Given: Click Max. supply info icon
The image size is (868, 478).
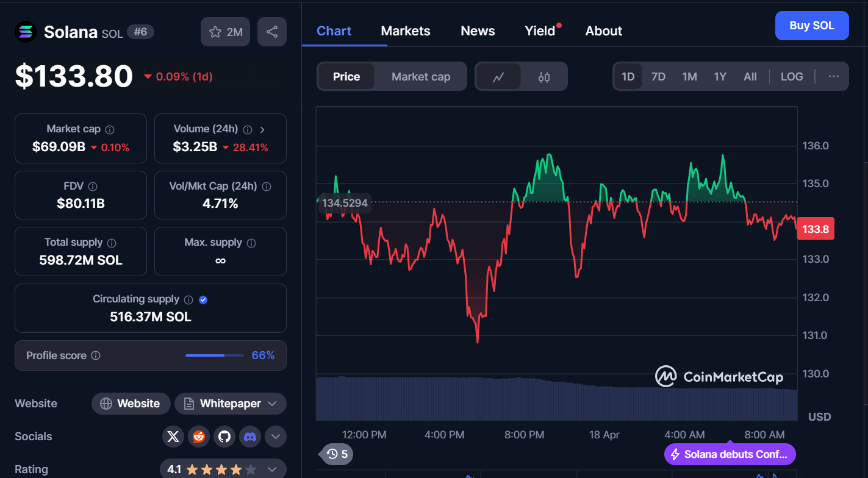Looking at the screenshot, I should [251, 243].
